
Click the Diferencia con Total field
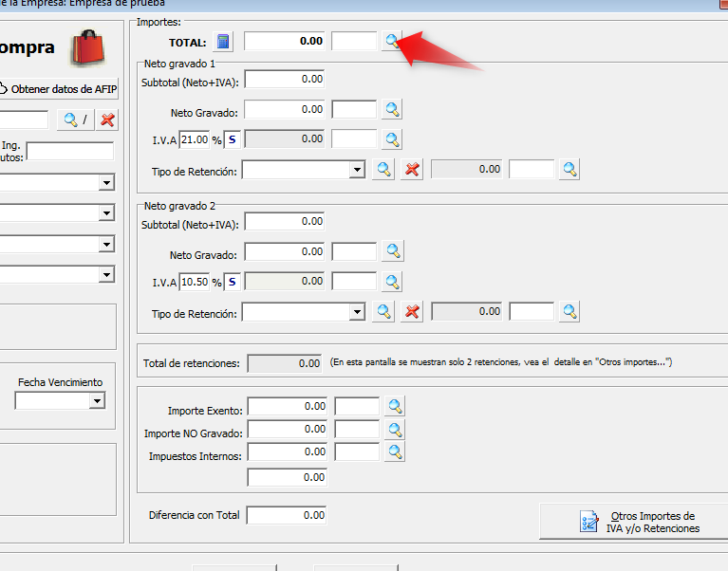[x=286, y=515]
